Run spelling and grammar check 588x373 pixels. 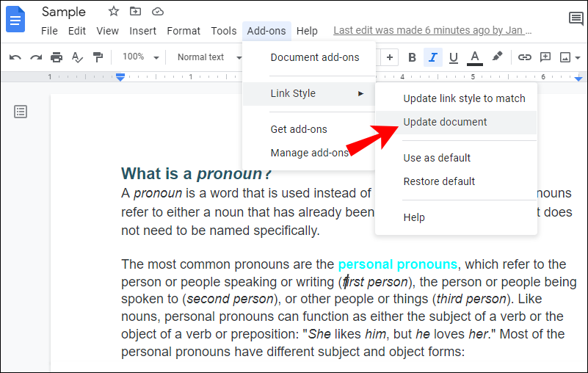[x=77, y=57]
